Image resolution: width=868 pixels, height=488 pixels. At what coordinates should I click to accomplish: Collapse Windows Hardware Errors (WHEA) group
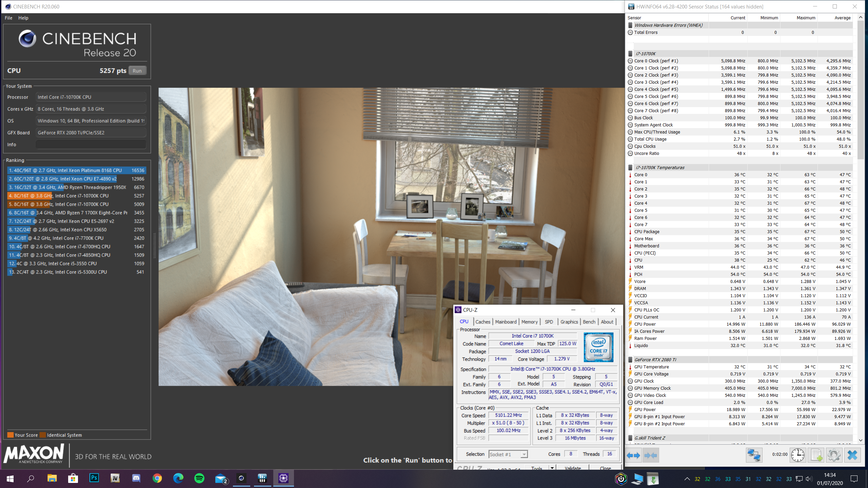point(630,25)
